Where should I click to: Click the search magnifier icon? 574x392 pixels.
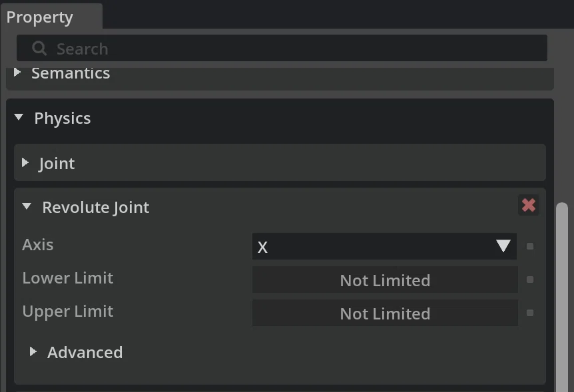click(x=39, y=49)
